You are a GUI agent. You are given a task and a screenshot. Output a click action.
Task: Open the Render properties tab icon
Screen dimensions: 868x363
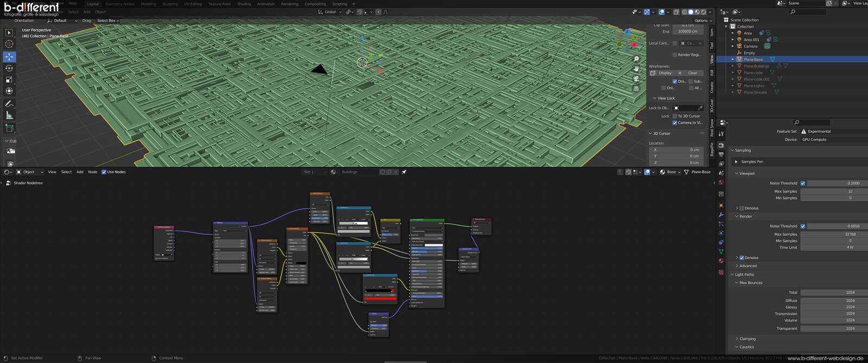point(721,145)
